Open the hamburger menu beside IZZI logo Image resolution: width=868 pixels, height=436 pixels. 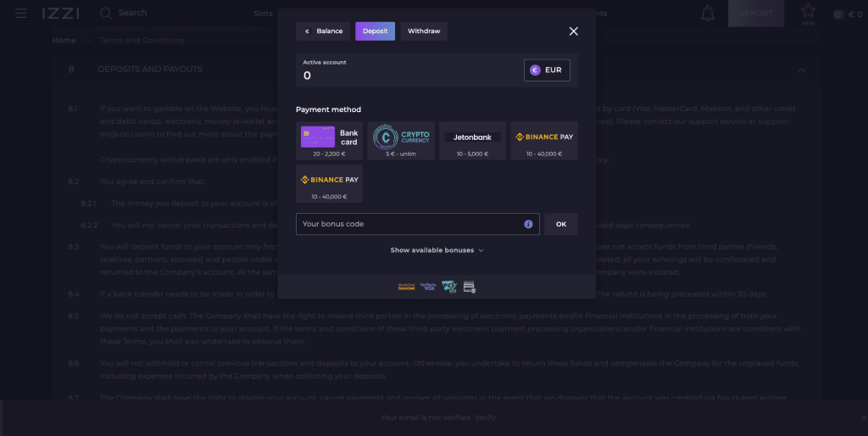[21, 14]
